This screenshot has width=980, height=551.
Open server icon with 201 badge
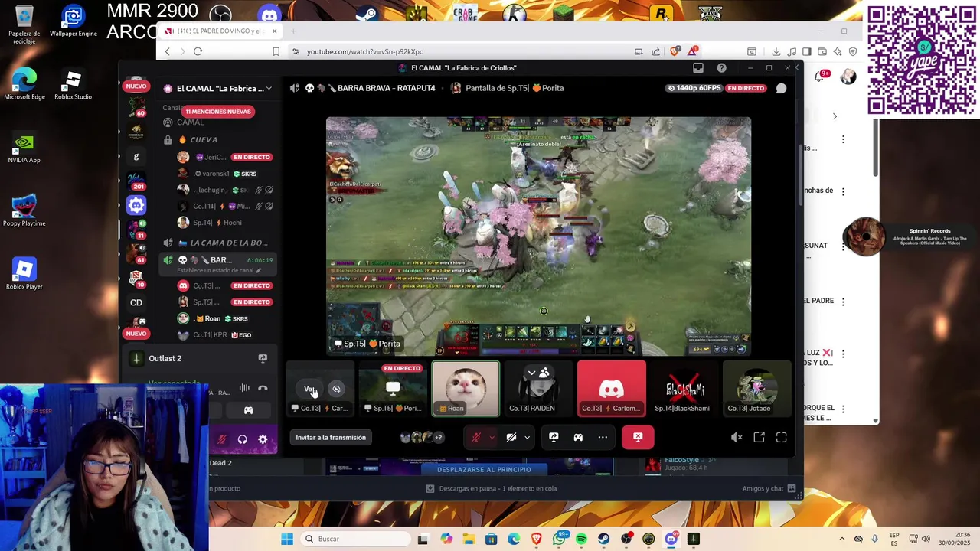click(136, 181)
